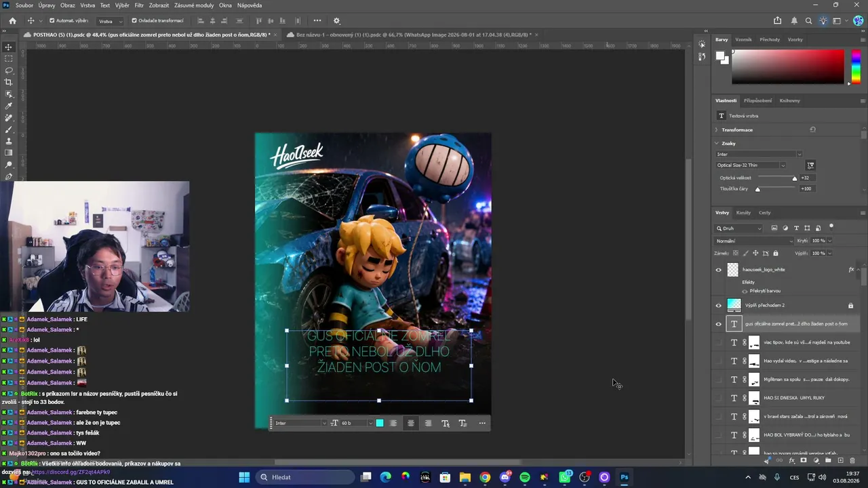Viewport: 868px width, 488px height.
Task: Create a new layer with plus icon
Action: pos(840,461)
